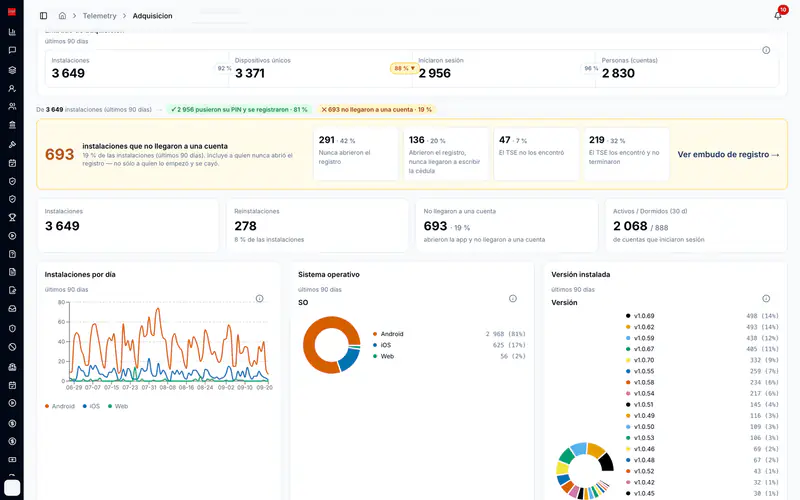
Task: Open the document edit sidebar icon
Action: coord(12,290)
